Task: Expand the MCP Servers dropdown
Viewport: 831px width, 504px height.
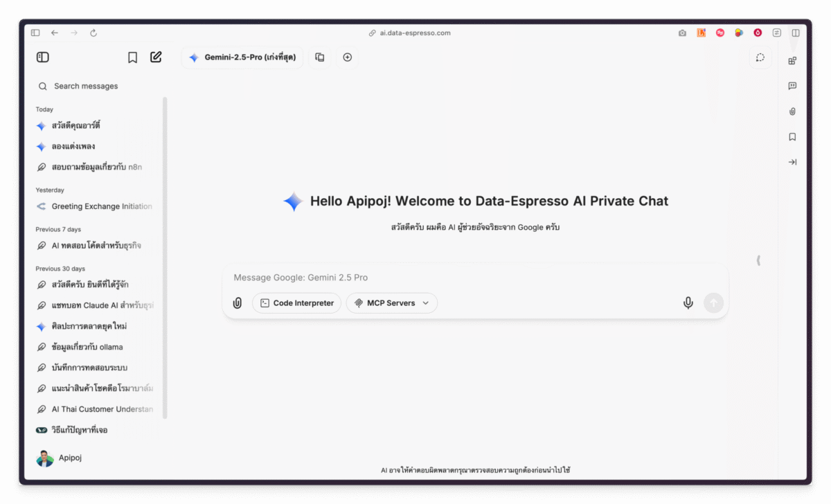Action: click(x=392, y=303)
